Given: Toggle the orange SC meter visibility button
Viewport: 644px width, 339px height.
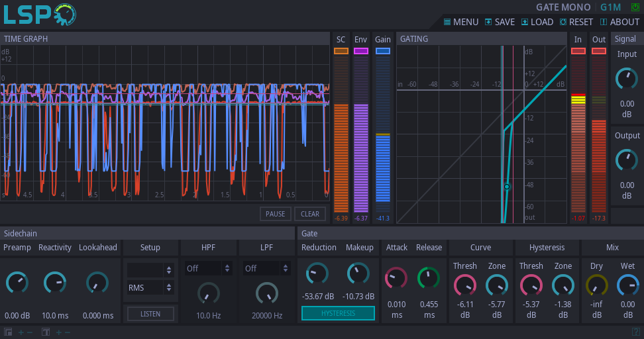Looking at the screenshot, I should tap(341, 51).
